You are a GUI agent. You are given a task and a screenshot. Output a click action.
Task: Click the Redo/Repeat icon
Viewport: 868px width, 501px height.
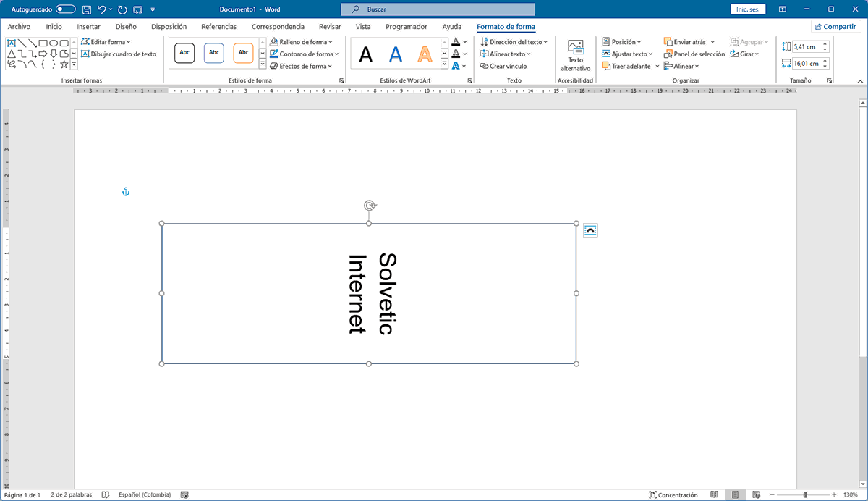tap(121, 9)
